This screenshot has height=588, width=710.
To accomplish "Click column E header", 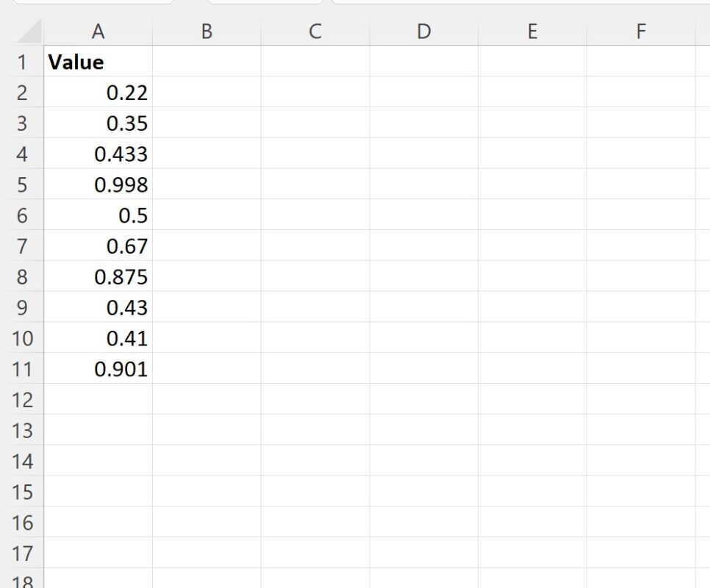I will point(532,31).
